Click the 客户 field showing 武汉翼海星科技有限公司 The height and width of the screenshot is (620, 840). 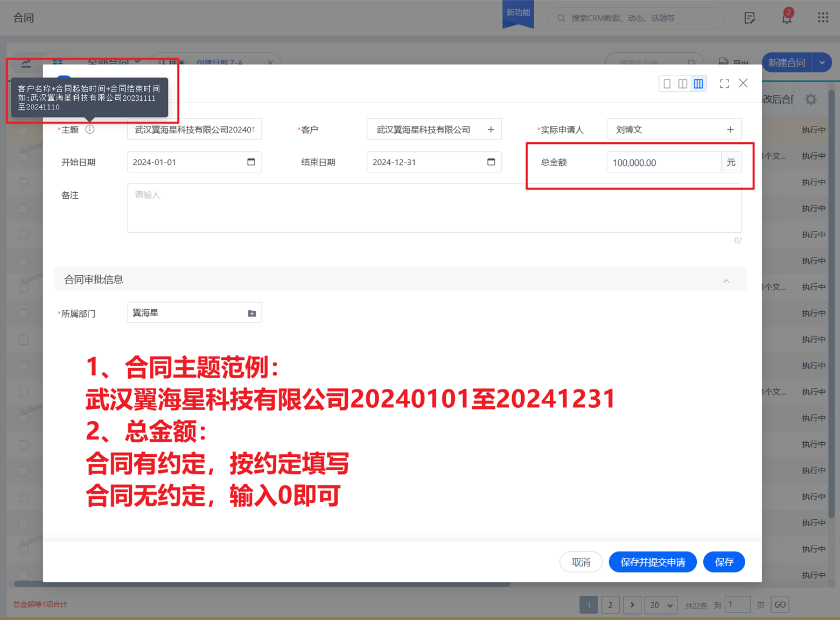click(x=434, y=129)
